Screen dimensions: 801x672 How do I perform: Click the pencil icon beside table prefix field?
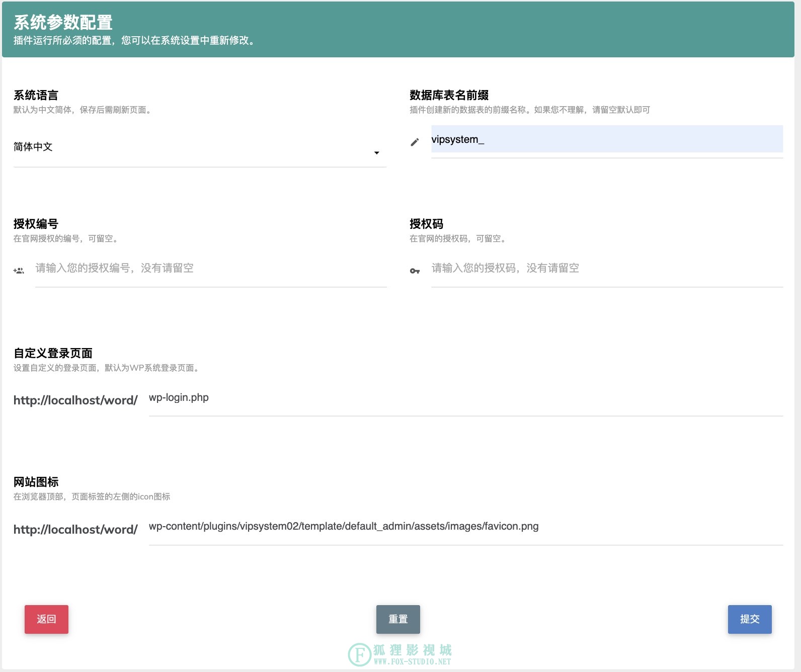click(x=415, y=142)
